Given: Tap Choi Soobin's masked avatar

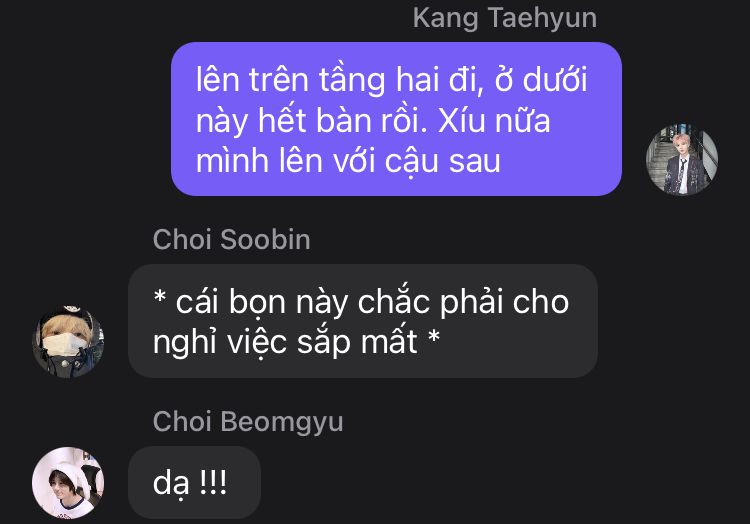Looking at the screenshot, I should [68, 342].
